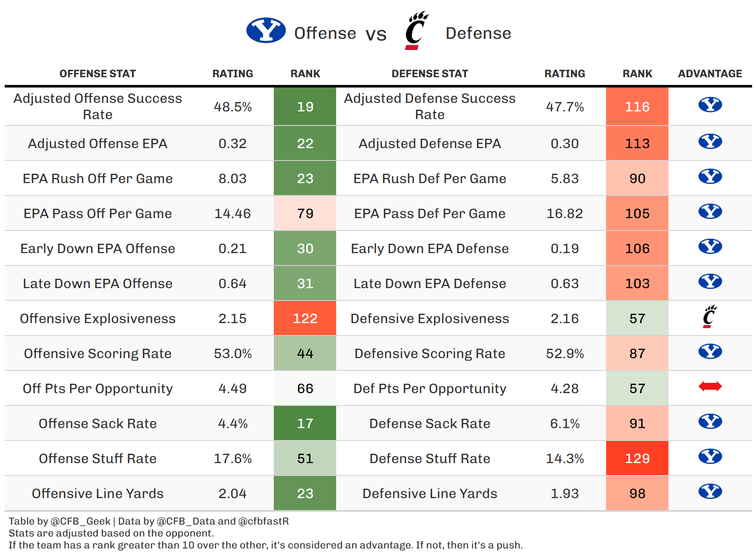Click the @CFB_Geek credit text
Screen dimensions: 756x560
click(x=80, y=521)
